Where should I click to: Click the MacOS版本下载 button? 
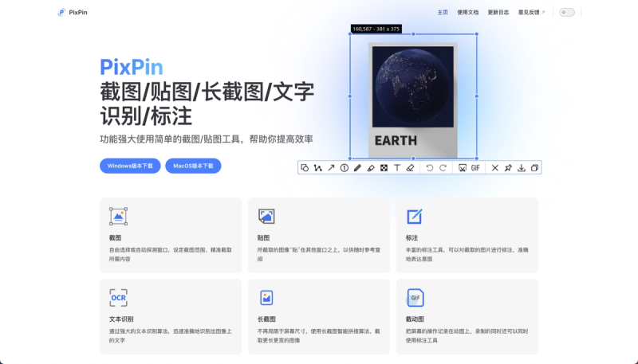point(193,166)
